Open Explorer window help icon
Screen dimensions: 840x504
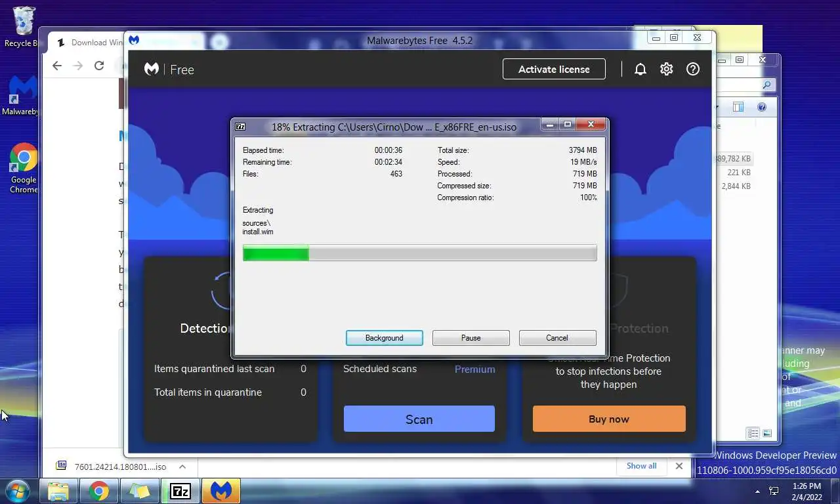[x=762, y=107]
